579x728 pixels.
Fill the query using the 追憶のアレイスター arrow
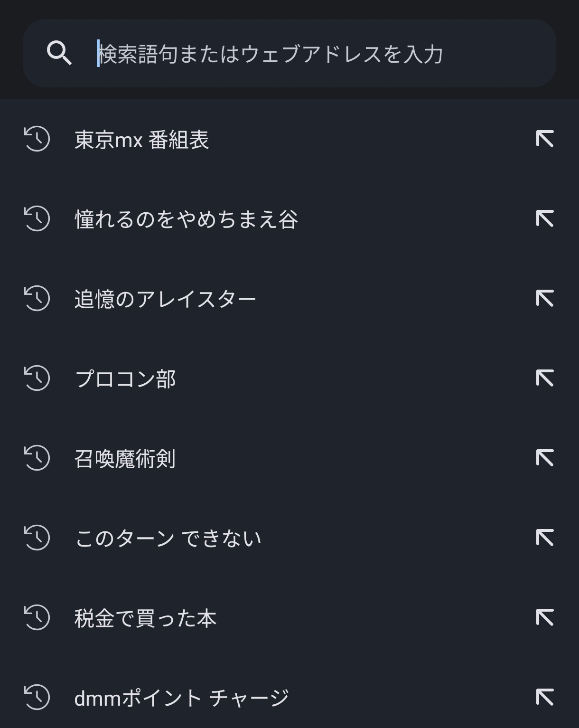coord(544,299)
